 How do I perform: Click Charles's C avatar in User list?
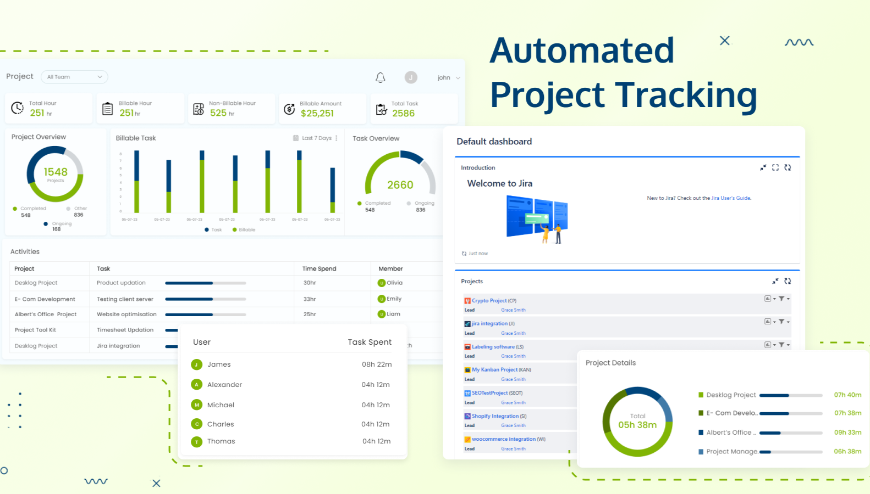pos(196,424)
